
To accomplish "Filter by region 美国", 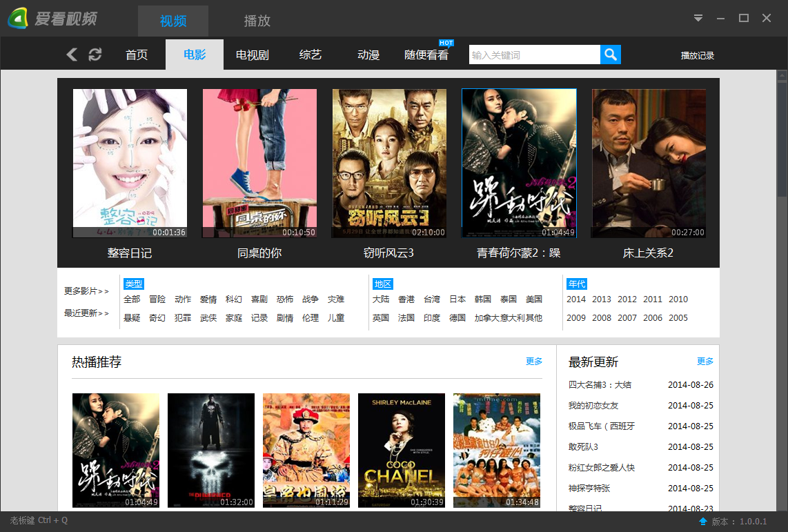I will tap(533, 299).
